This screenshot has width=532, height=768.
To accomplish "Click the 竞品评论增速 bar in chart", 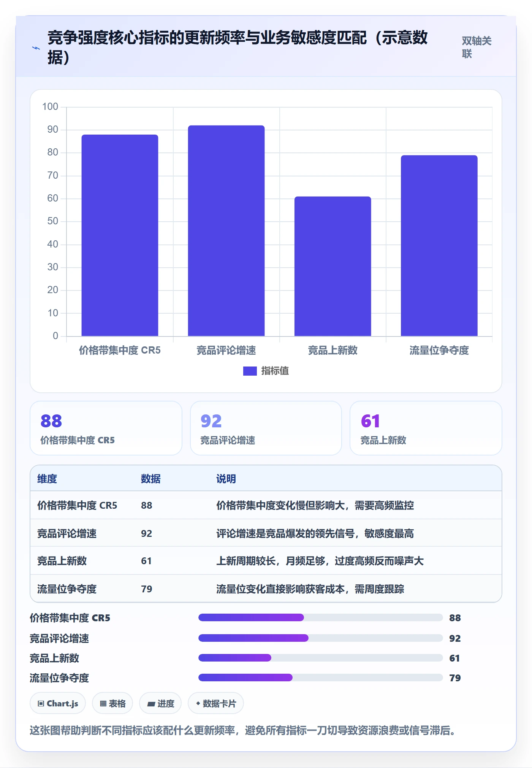I will (226, 230).
